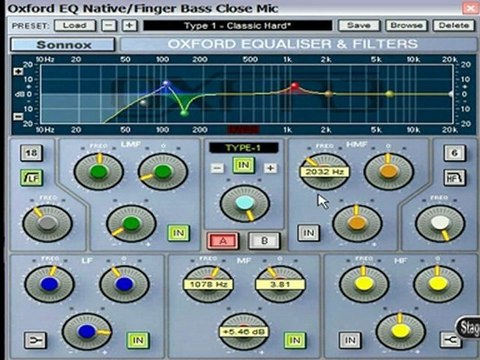Adjust the LMF frequency knob

coord(99,172)
